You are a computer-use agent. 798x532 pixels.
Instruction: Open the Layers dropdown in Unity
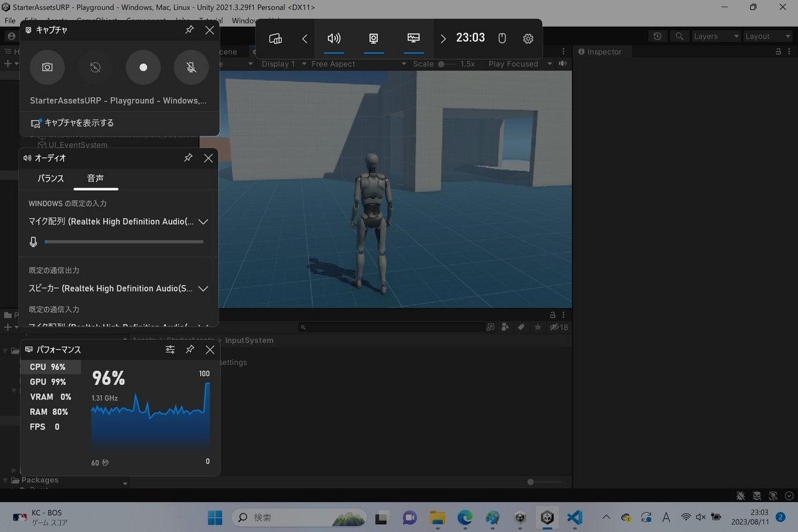[716, 37]
